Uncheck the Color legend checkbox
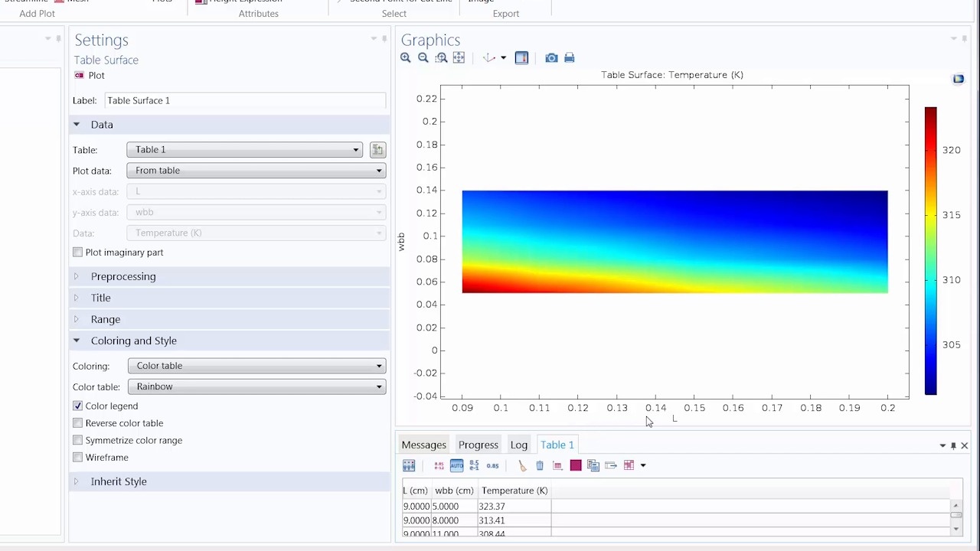Image resolution: width=980 pixels, height=551 pixels. tap(77, 406)
